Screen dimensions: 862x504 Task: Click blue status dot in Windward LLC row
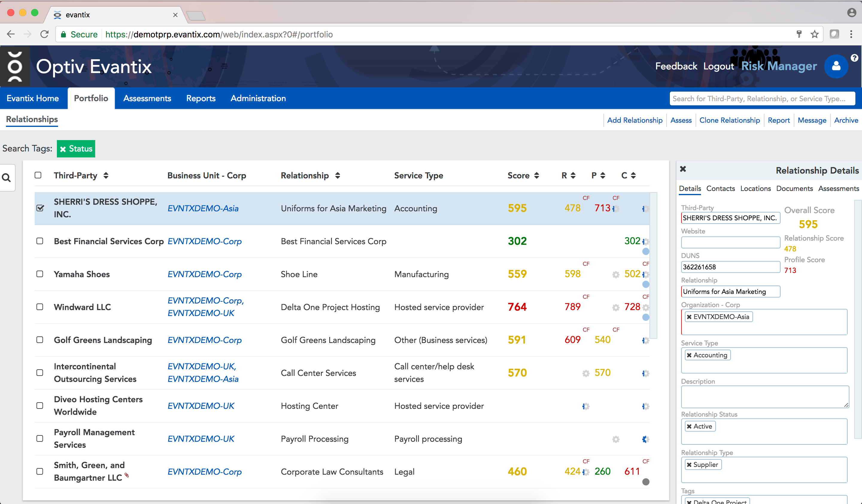[646, 317]
